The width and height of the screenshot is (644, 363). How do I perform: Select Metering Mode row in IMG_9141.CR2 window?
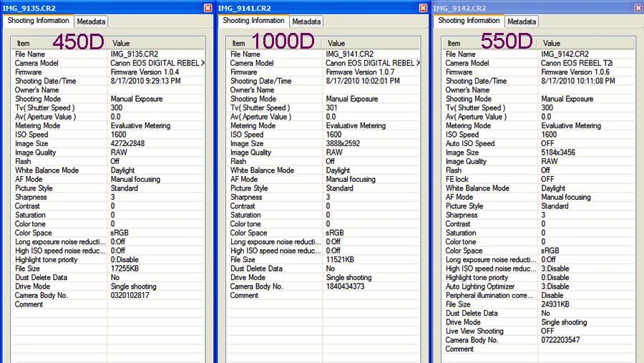323,125
